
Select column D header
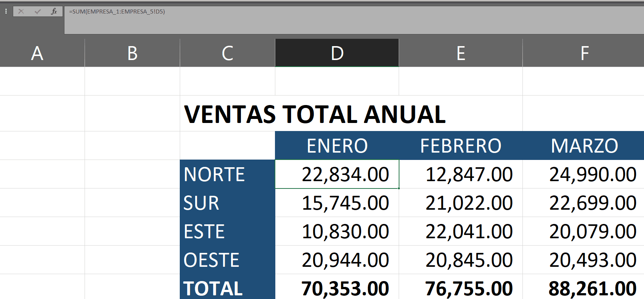click(337, 53)
